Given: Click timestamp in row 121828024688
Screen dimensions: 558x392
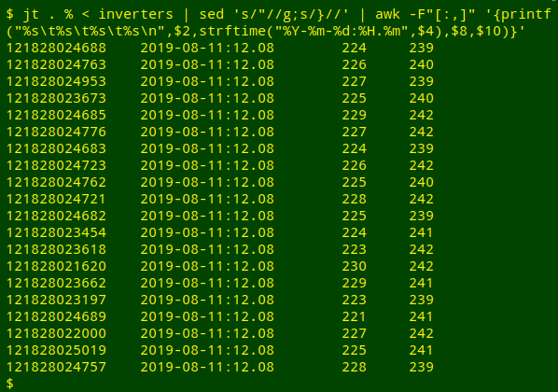Looking at the screenshot, I should point(207,48).
